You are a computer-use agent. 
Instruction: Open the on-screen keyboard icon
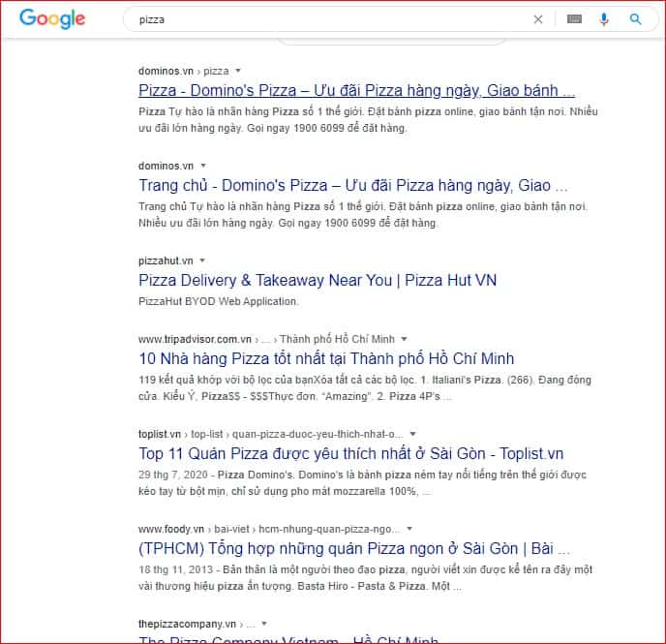pos(574,18)
